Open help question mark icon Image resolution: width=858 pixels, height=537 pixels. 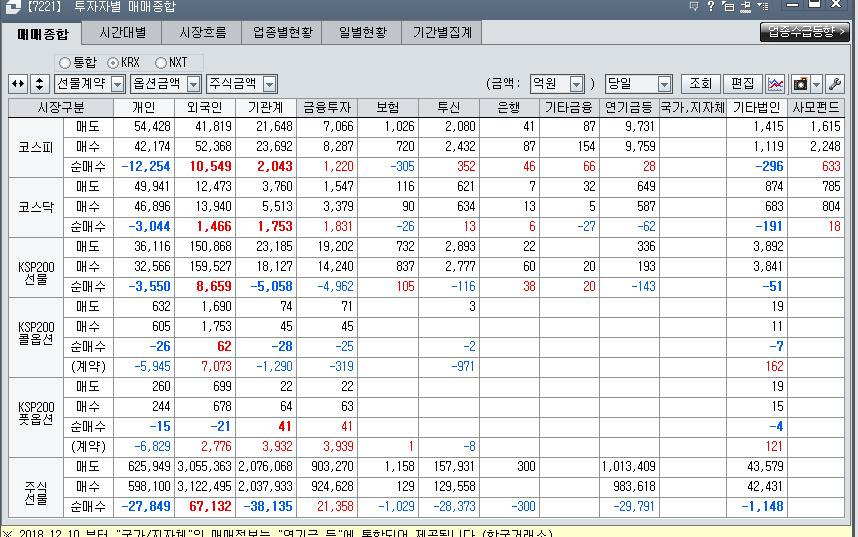(710, 6)
